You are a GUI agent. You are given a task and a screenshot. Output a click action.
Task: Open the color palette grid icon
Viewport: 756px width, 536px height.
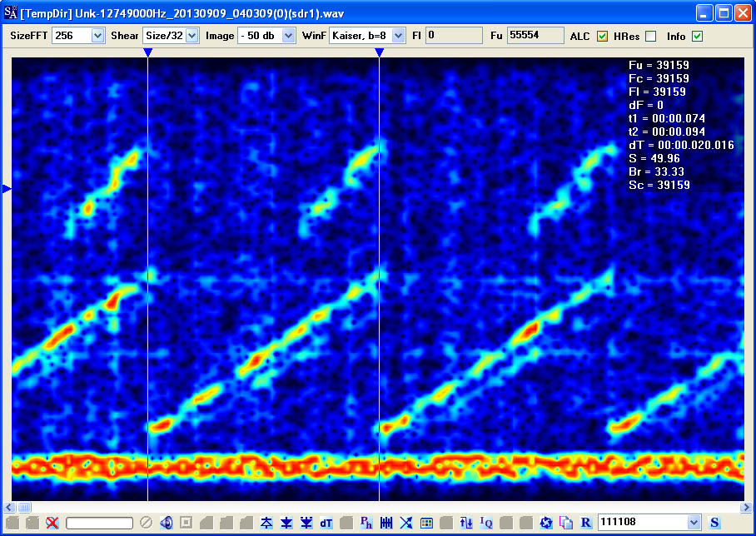(x=426, y=523)
